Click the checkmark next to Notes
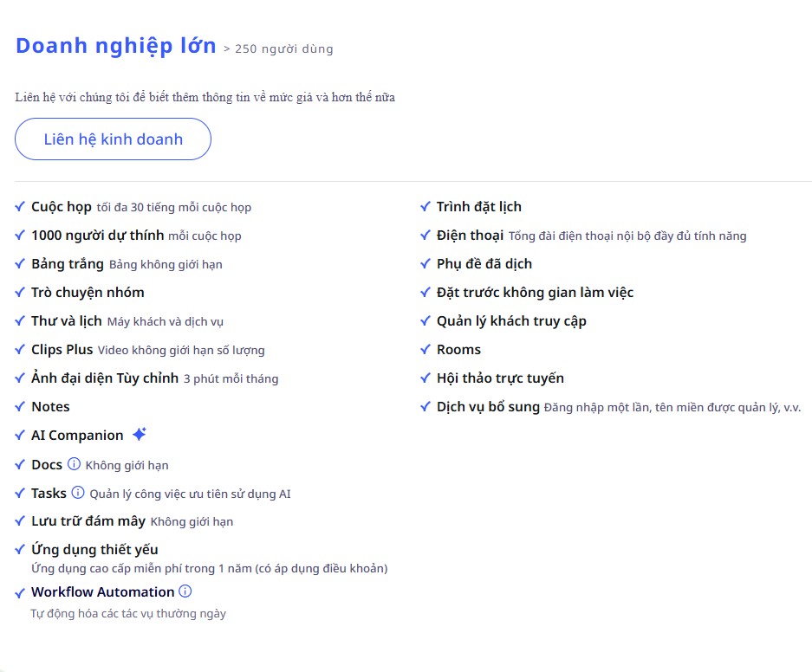This screenshot has height=672, width=812. point(20,407)
